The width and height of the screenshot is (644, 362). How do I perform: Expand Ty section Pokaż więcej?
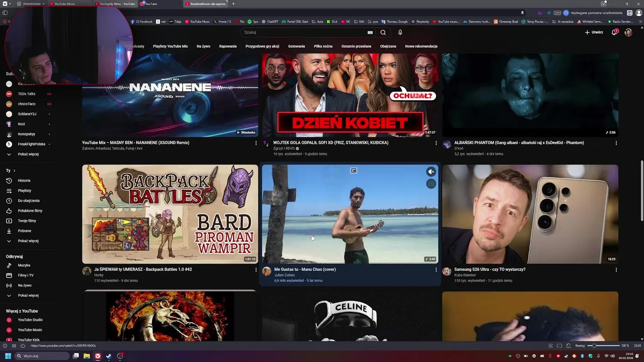(x=28, y=241)
